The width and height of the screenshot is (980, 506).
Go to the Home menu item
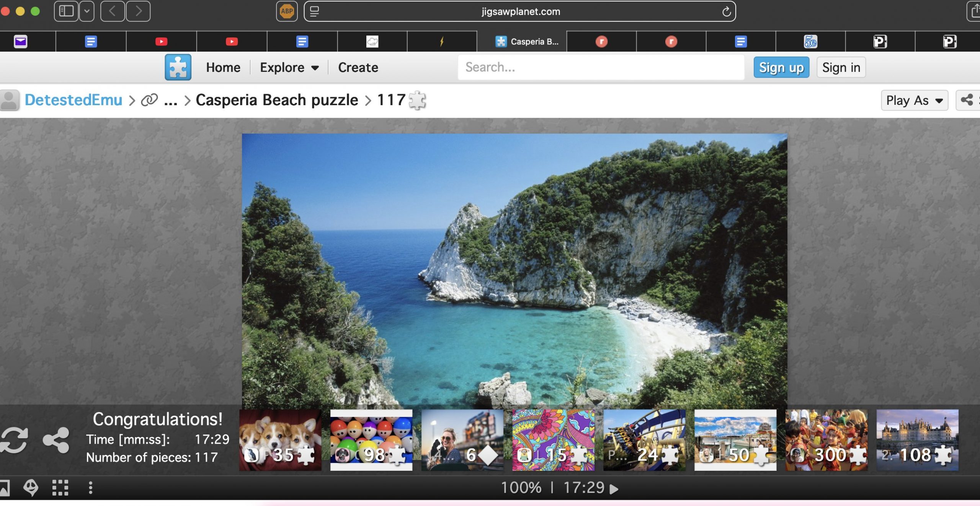(x=223, y=67)
